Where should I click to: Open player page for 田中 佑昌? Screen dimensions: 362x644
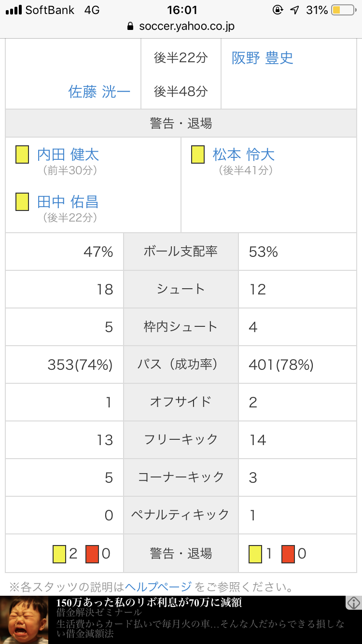(68, 202)
